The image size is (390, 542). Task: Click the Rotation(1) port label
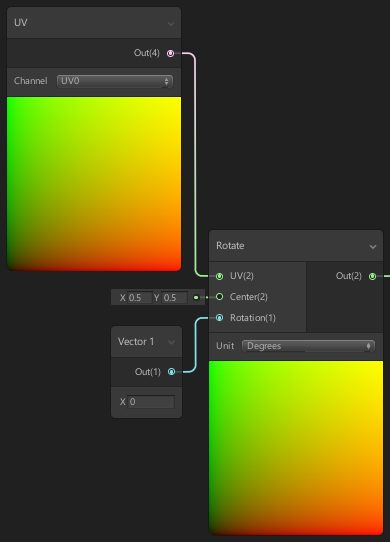[253, 318]
